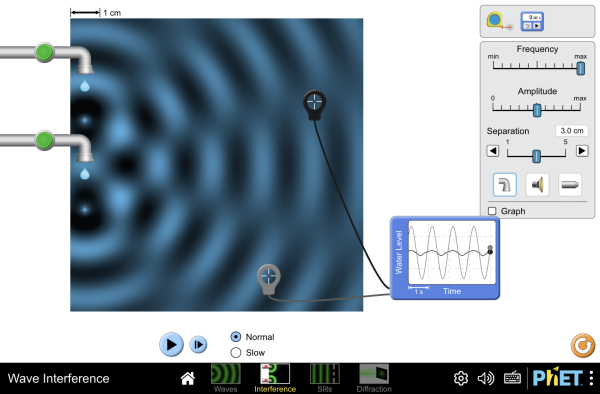Screen dimensions: 600x394
Task: Increase separation with right arrow
Action: (582, 151)
